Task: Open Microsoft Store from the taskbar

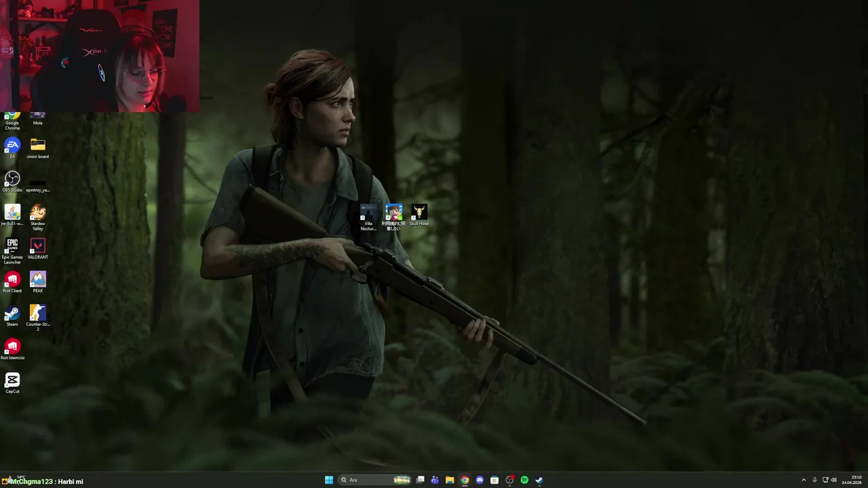Action: (x=494, y=480)
